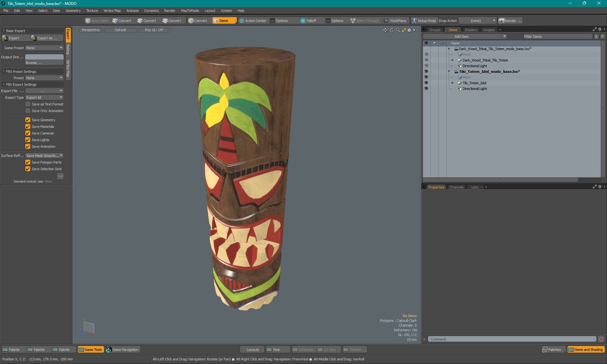Click the Render toolbar icon
This screenshot has width=607, height=364.
[501, 21]
